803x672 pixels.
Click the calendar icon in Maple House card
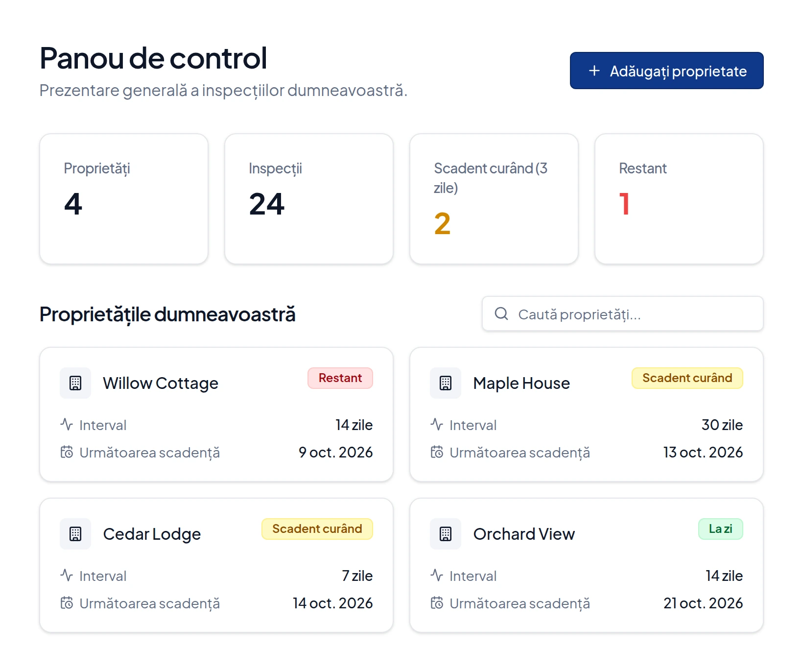tap(437, 452)
